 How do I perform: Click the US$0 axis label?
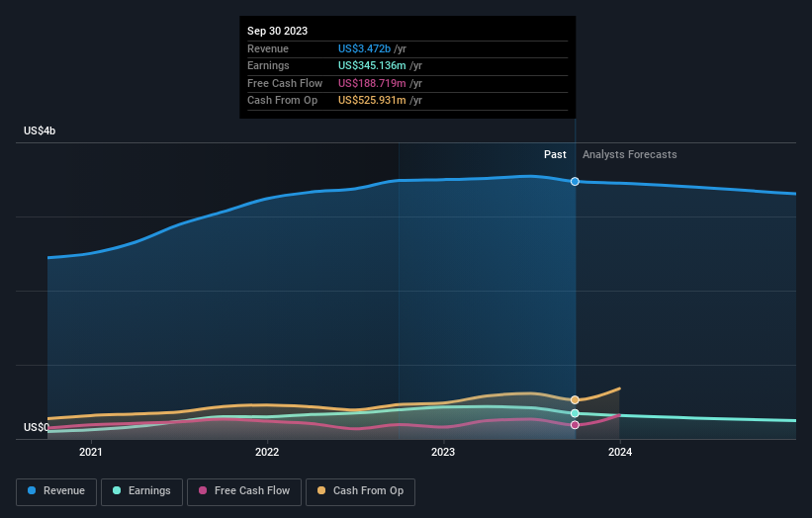[37, 427]
